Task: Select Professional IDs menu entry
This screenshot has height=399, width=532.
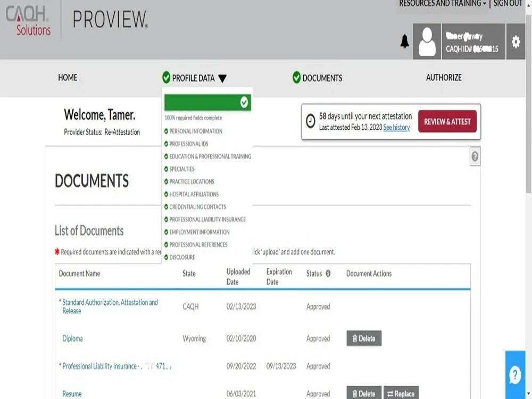Action: click(x=189, y=144)
